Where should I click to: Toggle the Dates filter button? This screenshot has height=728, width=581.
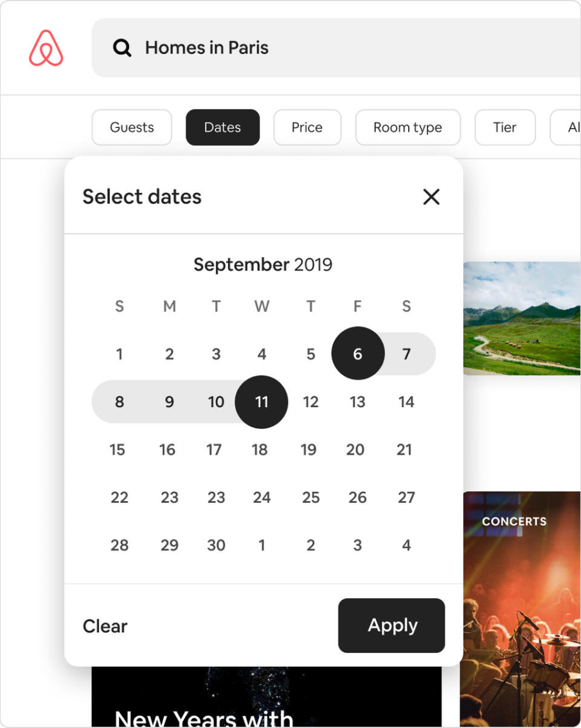(x=222, y=127)
